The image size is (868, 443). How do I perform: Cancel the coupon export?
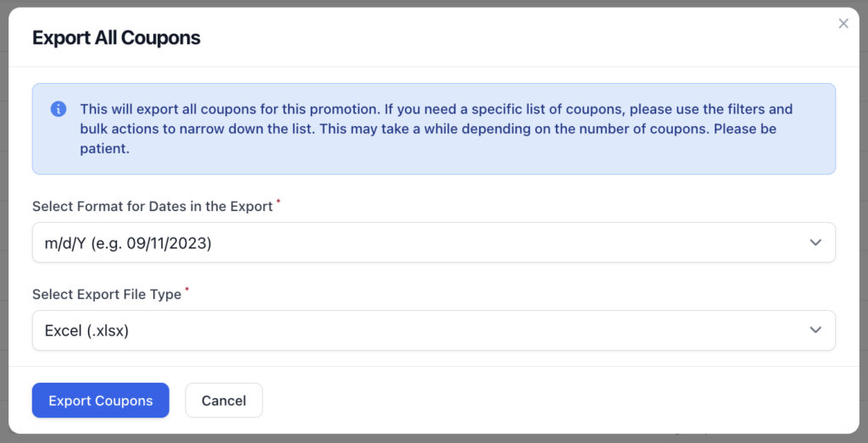coord(224,401)
